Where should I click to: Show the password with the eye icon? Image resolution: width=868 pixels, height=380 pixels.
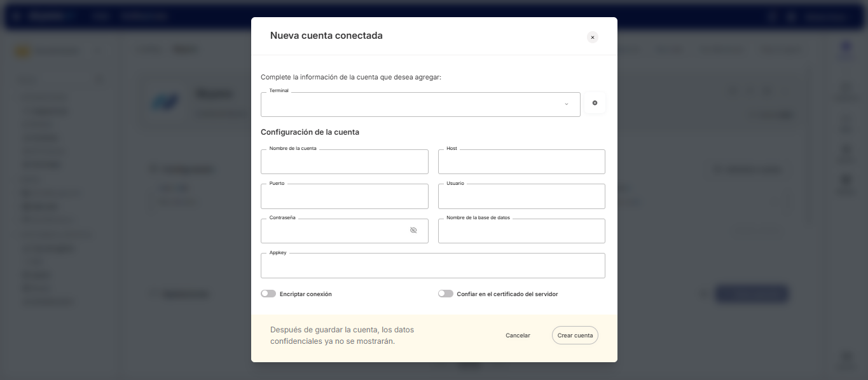point(413,230)
